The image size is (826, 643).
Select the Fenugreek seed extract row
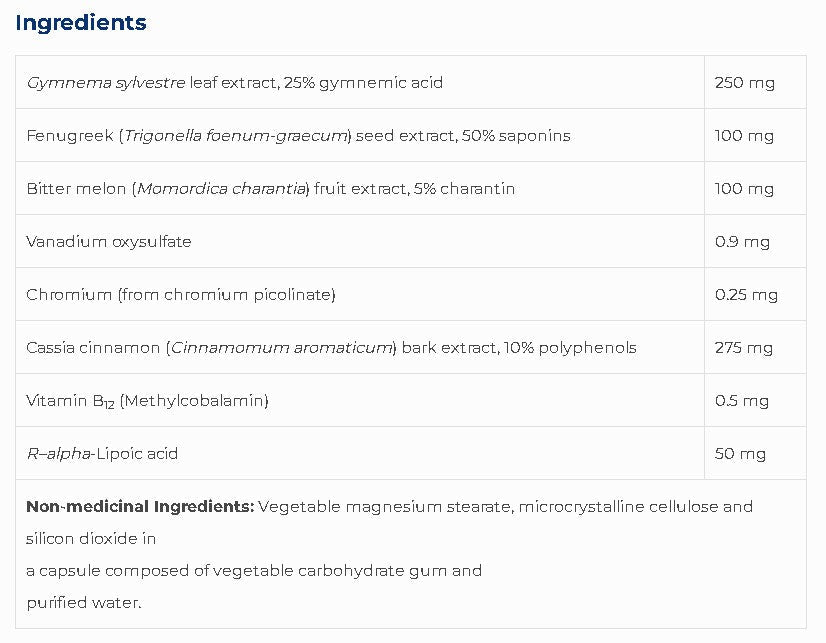298,135
